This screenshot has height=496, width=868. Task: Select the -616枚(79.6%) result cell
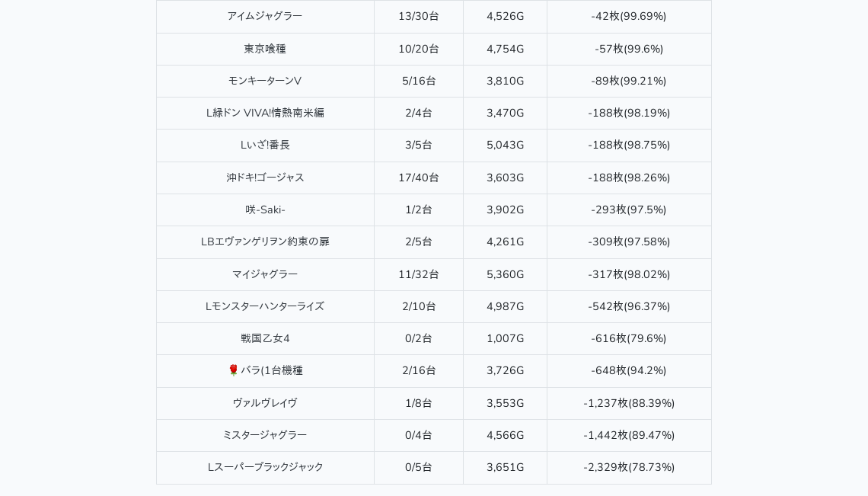(x=629, y=338)
